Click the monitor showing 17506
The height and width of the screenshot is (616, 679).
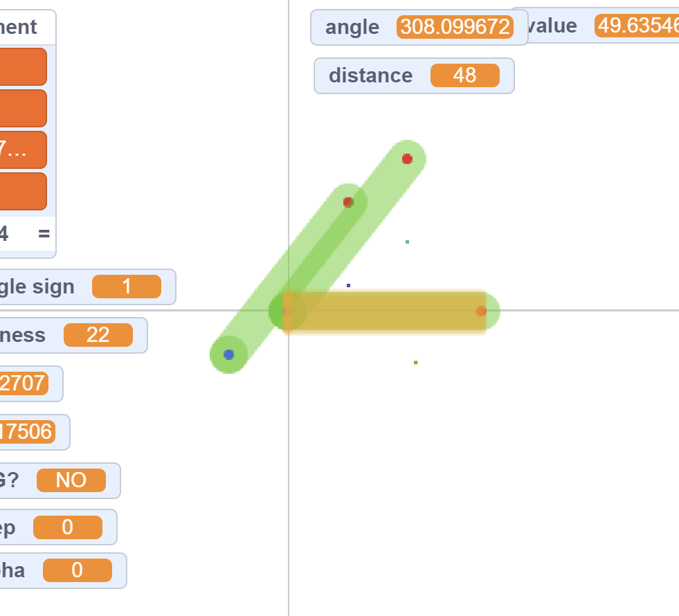coord(34,432)
